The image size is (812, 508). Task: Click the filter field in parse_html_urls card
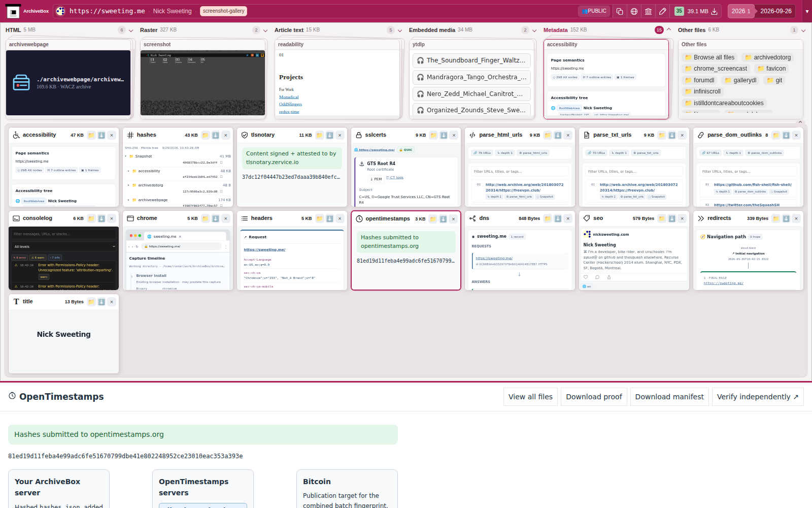click(520, 171)
